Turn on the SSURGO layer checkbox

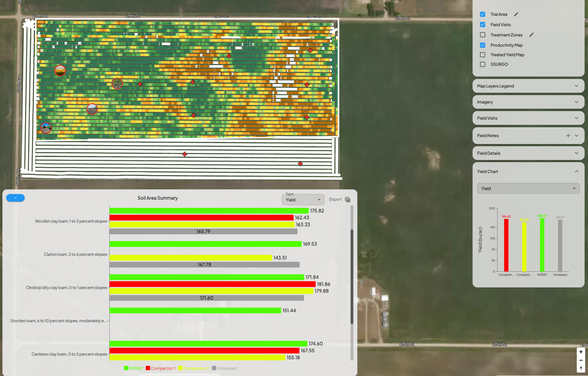pyautogui.click(x=483, y=64)
